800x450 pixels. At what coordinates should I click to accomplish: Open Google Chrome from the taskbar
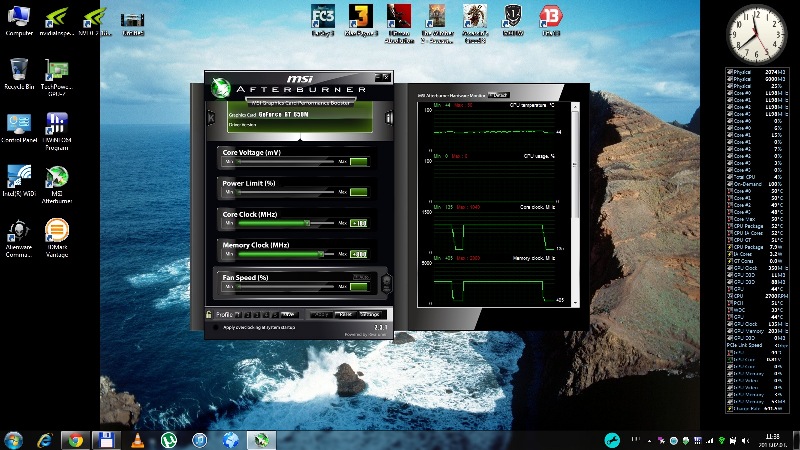pyautogui.click(x=76, y=440)
